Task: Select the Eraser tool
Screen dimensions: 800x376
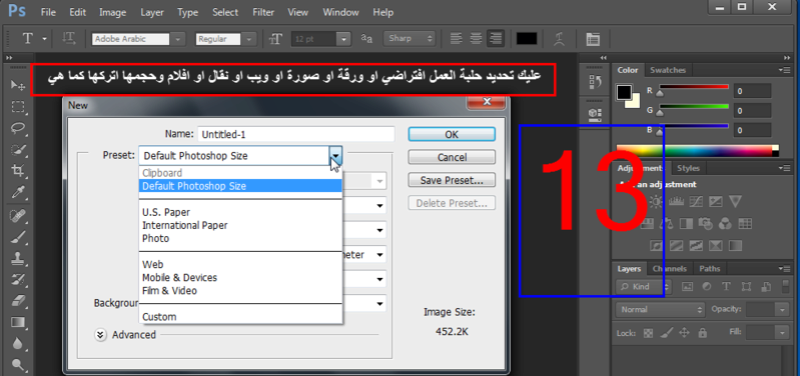Action: pyautogui.click(x=18, y=301)
